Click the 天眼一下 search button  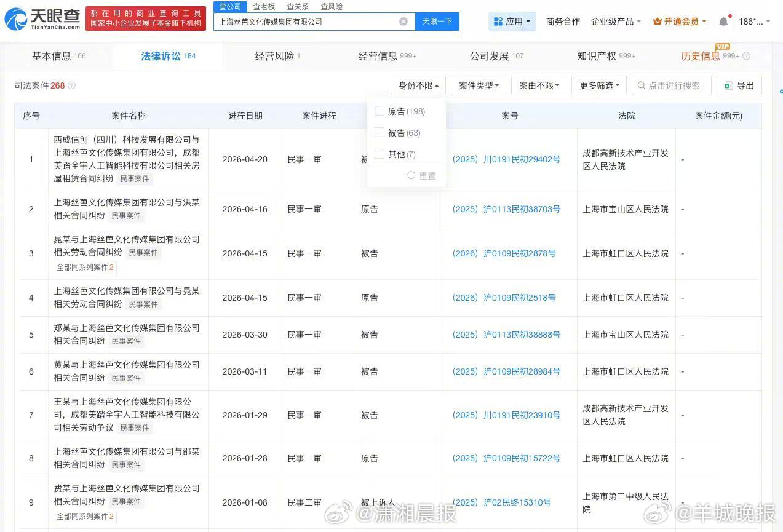[x=437, y=22]
